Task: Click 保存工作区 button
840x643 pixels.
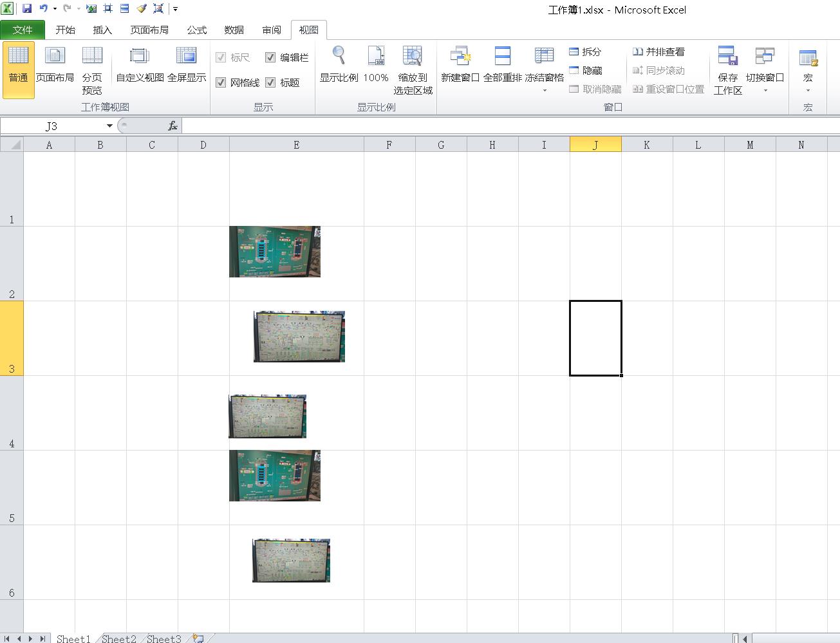Action: tap(728, 70)
